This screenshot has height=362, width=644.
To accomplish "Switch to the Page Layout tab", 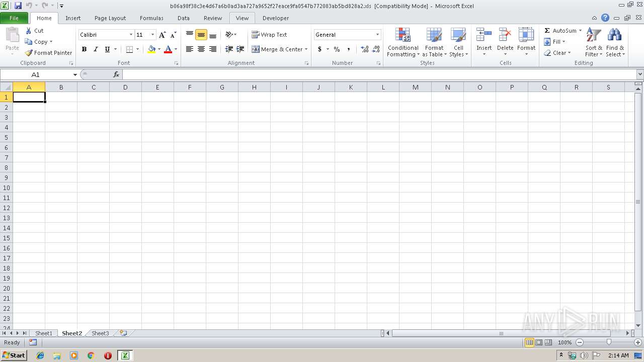I will [x=110, y=18].
